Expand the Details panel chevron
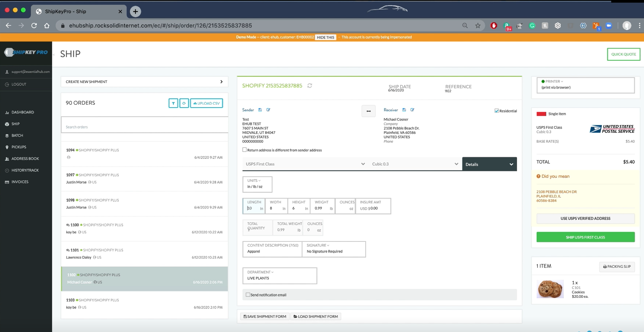The width and height of the screenshot is (644, 332). coord(511,164)
